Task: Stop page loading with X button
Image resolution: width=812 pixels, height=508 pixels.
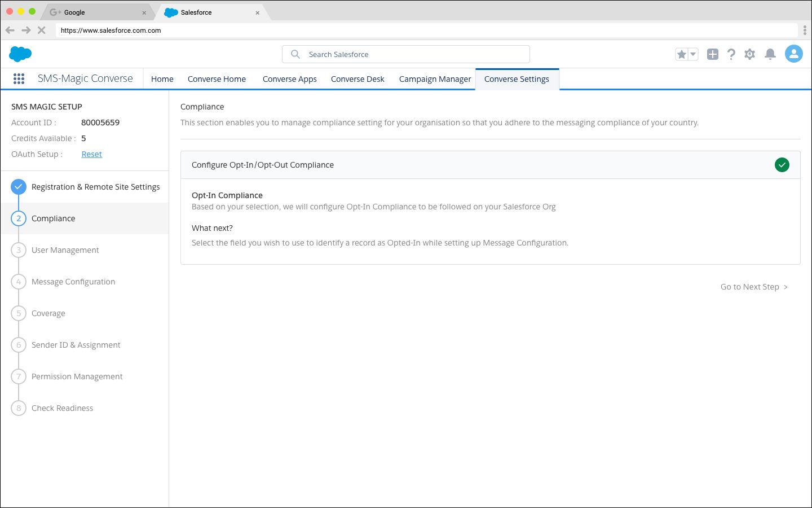Action: point(42,30)
